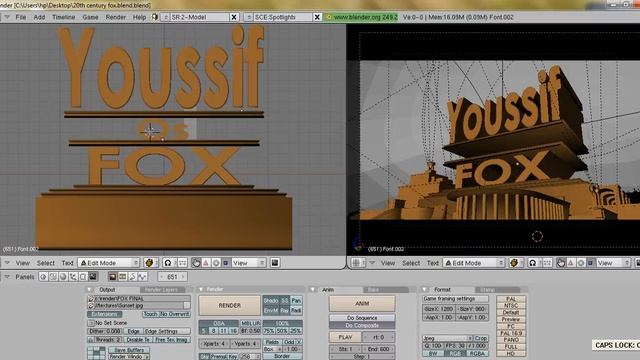Click the frame number field showing 651
Screen dimensions: 640x360
coord(172,277)
